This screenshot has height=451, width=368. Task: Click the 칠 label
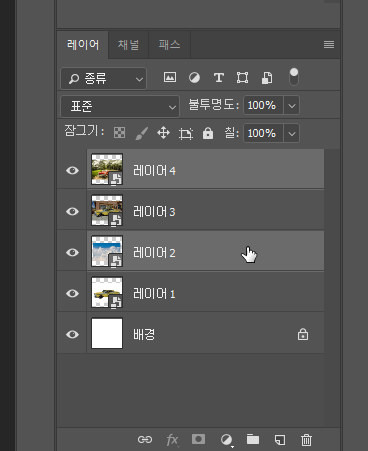tap(232, 133)
